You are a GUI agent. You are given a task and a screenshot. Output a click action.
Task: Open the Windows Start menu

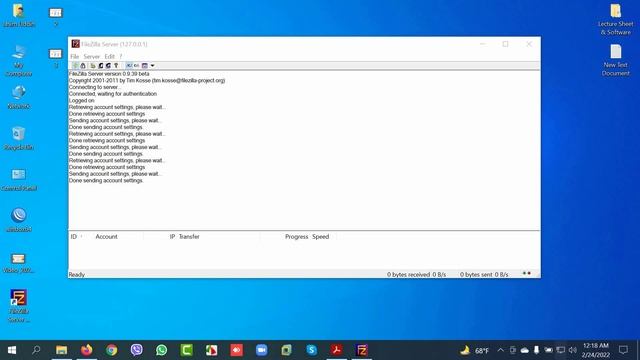pos(12,350)
